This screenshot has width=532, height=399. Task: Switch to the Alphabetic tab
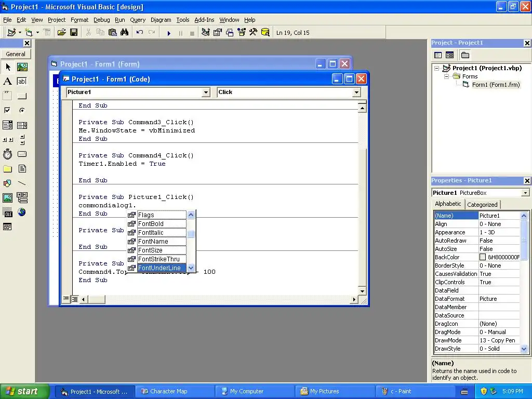pos(448,204)
